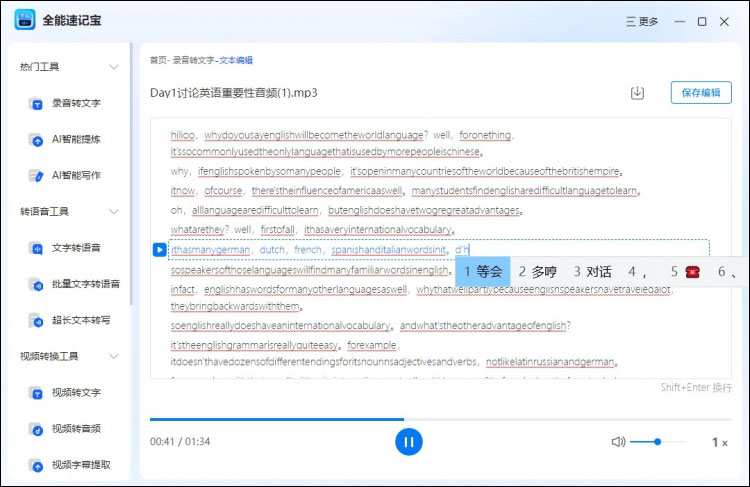The width and height of the screenshot is (750, 487).
Task: Mute audio with the speaker icon
Action: (x=618, y=442)
